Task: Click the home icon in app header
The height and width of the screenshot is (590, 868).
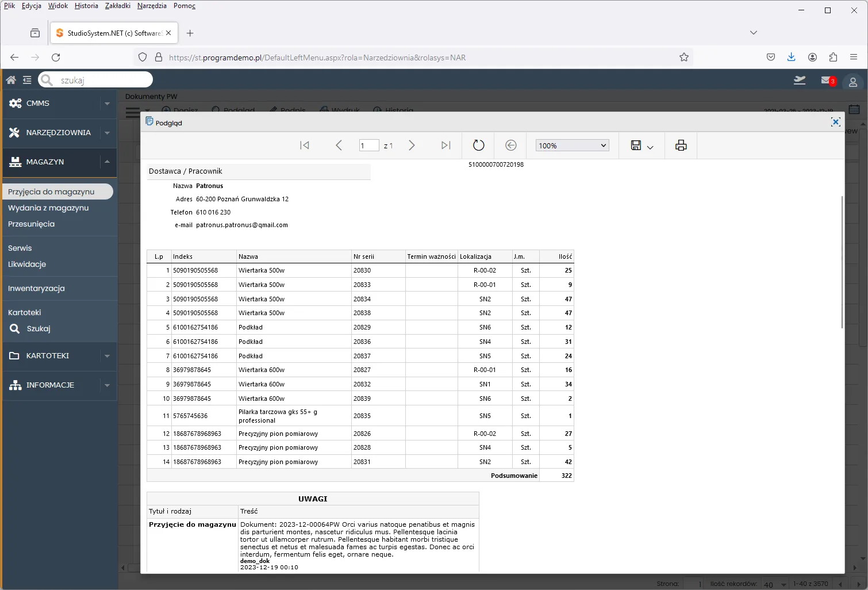Action: [11, 80]
